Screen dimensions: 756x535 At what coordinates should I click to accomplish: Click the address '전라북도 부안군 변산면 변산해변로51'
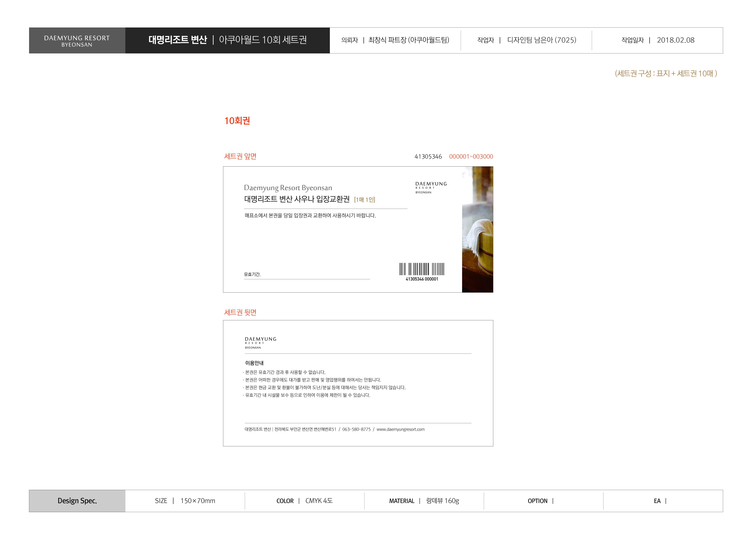coord(305,429)
